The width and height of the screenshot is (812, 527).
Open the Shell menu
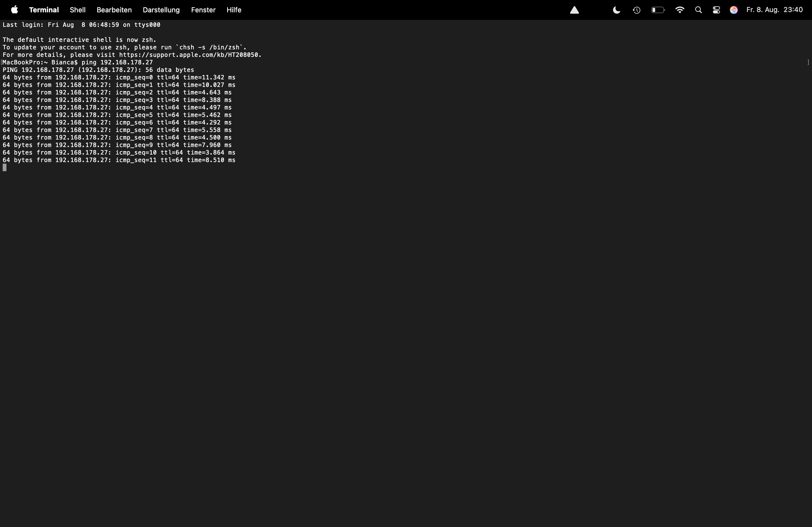tap(77, 10)
